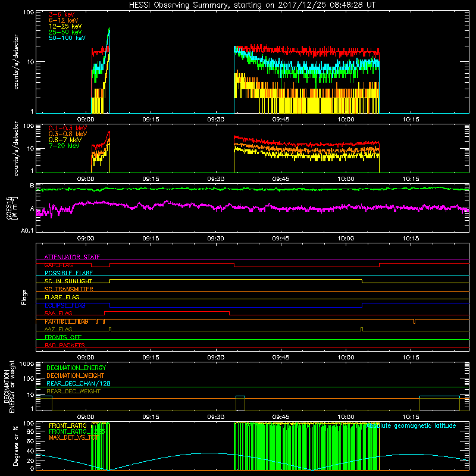Select the SC_IN_SUNLIGHT flag label

[x=68, y=281]
